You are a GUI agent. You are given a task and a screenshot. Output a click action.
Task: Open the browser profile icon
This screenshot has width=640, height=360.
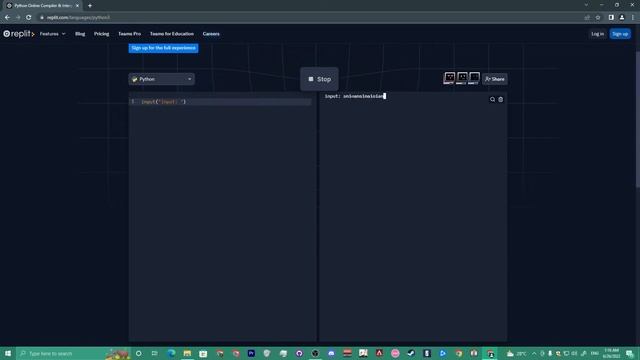click(622, 18)
